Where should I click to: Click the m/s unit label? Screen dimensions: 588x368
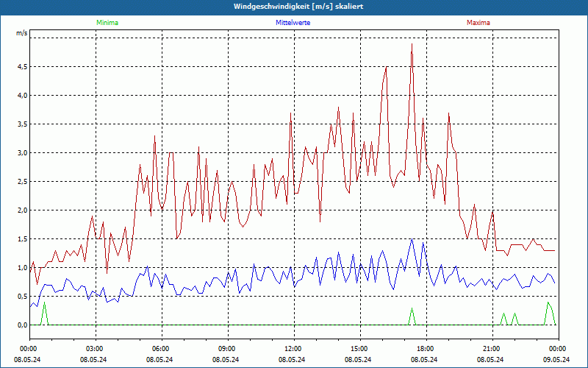[22, 33]
